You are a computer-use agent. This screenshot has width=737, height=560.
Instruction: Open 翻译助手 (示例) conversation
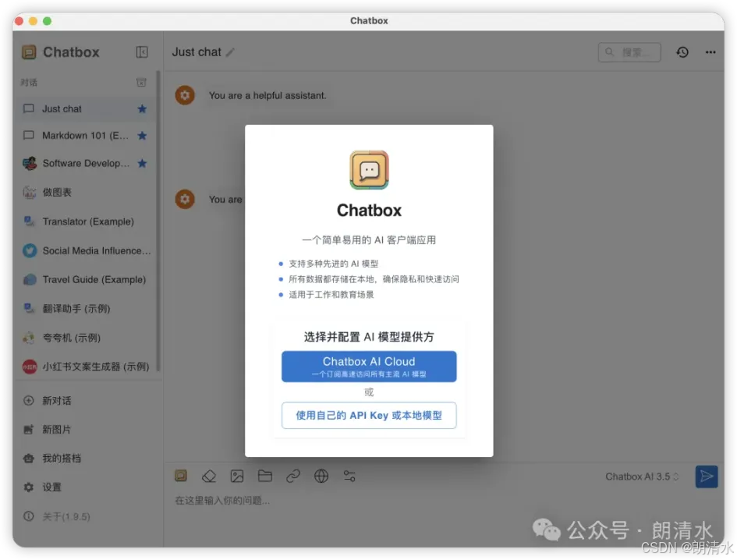pos(86,309)
